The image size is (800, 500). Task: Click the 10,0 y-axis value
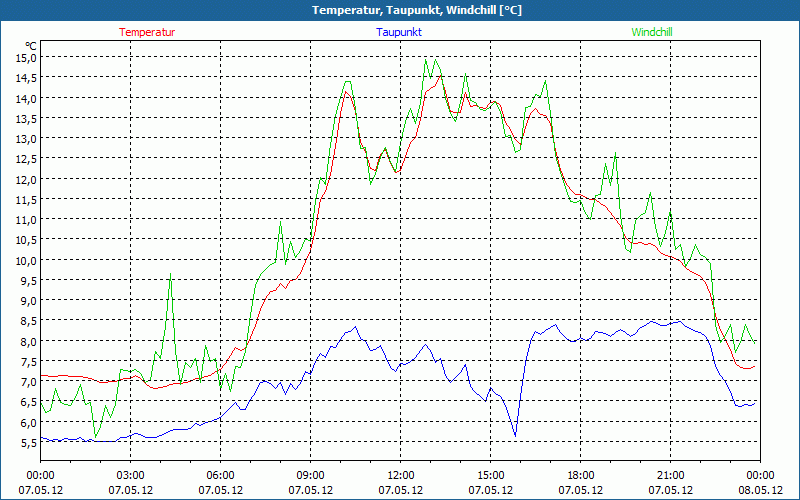point(27,261)
